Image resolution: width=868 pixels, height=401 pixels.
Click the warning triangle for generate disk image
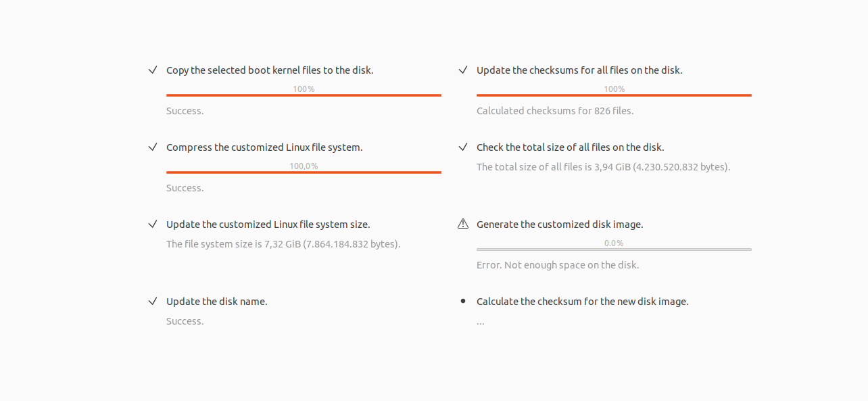(x=463, y=223)
